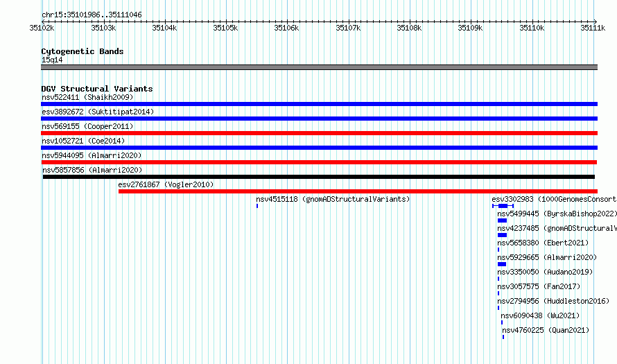
Task: Click the 35107k ruler label
Action: coord(348,28)
